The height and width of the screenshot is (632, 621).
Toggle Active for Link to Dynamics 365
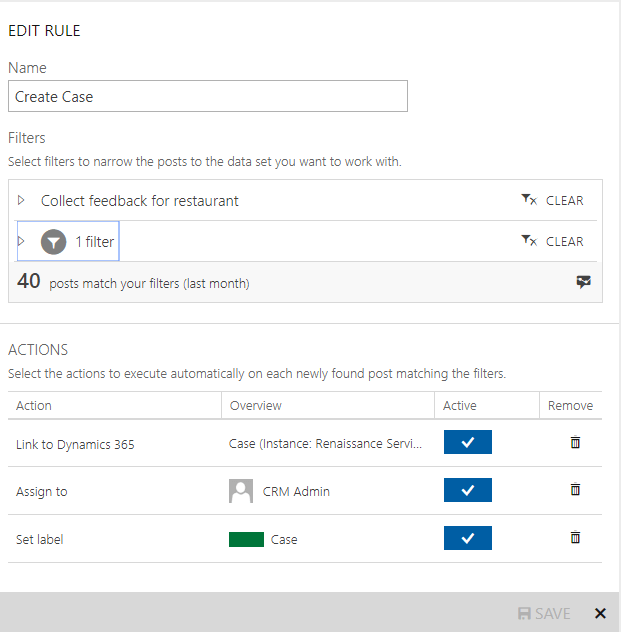pos(467,443)
